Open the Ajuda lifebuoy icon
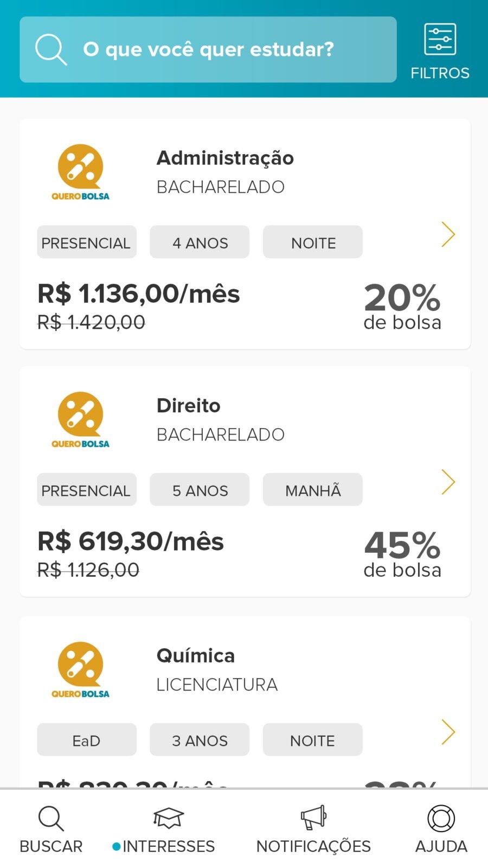 (x=441, y=819)
